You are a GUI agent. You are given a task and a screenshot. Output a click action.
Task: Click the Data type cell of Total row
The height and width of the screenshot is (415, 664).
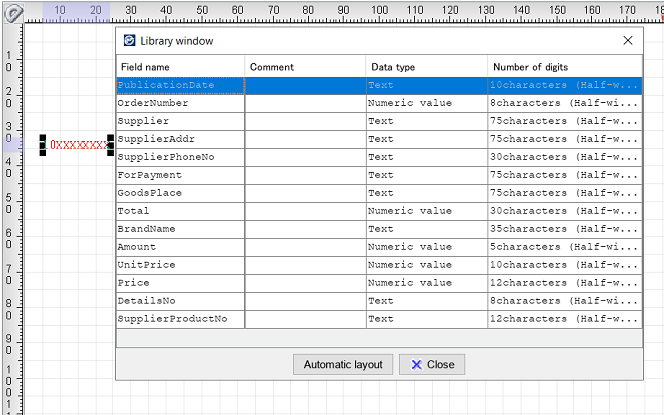pos(426,211)
